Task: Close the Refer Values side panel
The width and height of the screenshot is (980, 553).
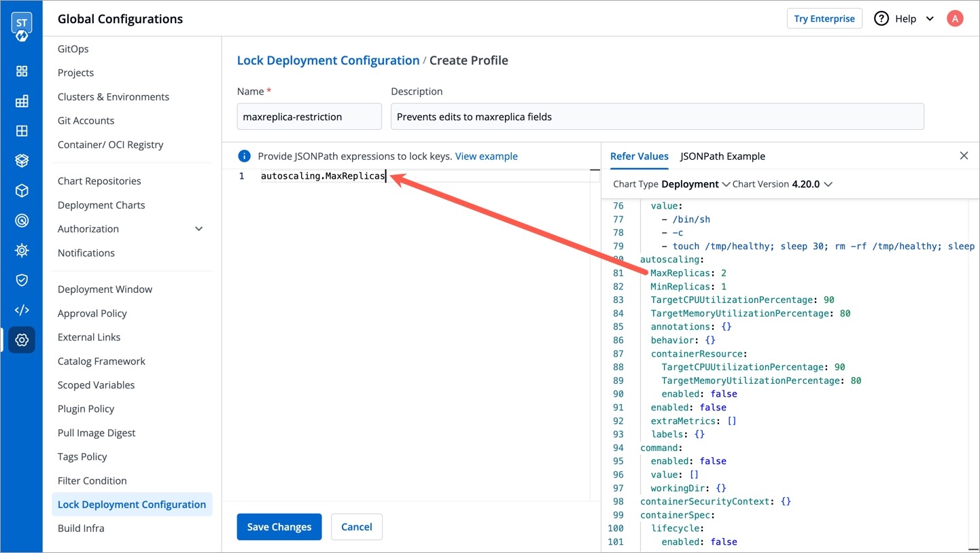Action: point(964,156)
